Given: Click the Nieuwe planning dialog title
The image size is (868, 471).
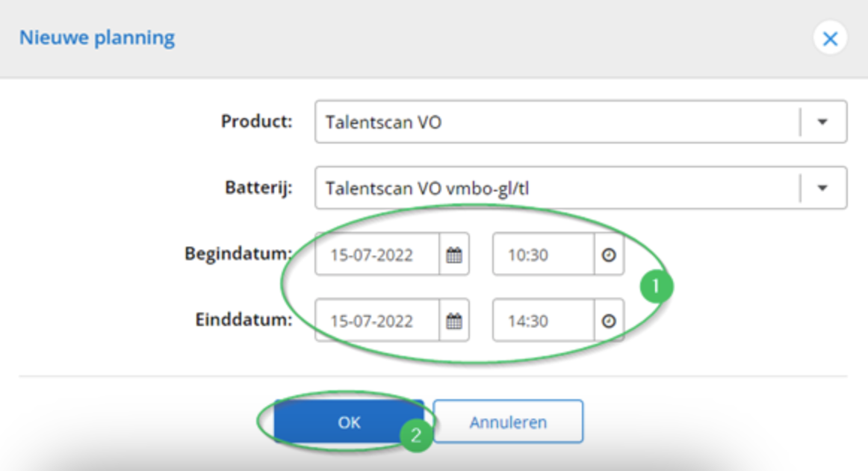Looking at the screenshot, I should (x=97, y=38).
